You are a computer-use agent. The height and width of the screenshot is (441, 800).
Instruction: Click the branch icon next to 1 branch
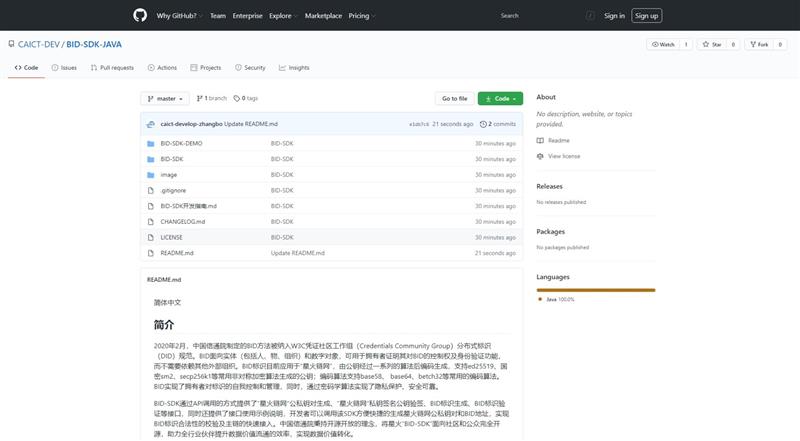(x=200, y=98)
